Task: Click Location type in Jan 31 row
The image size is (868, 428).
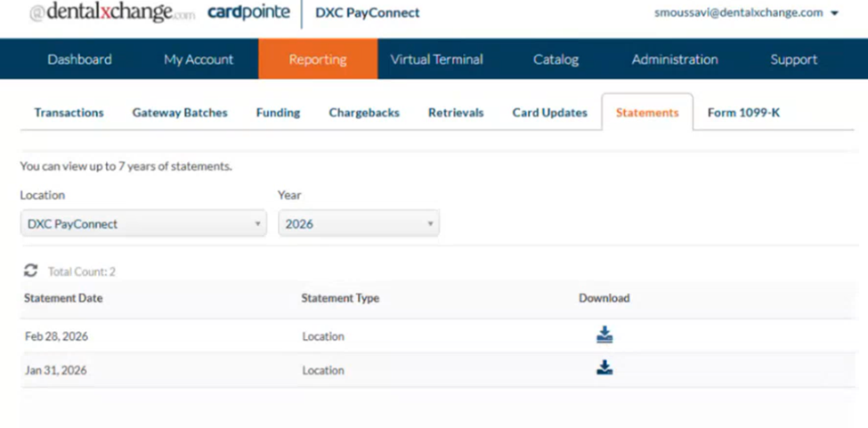Action: tap(323, 370)
